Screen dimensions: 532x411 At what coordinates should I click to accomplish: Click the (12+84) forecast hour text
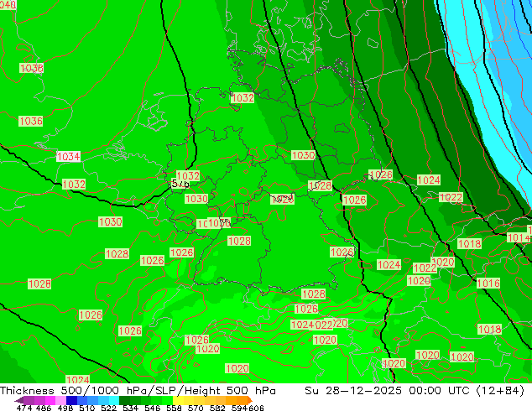500,391
